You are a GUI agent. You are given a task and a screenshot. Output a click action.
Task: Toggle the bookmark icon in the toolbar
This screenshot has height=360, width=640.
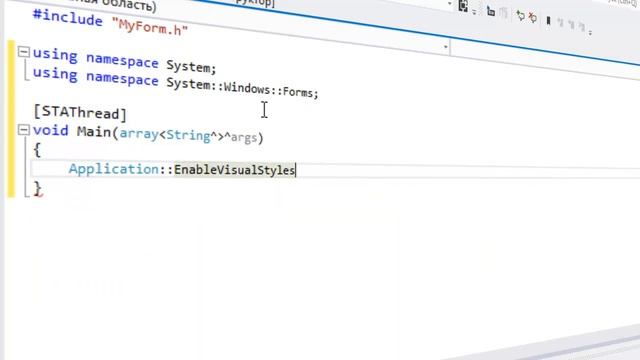(548, 20)
